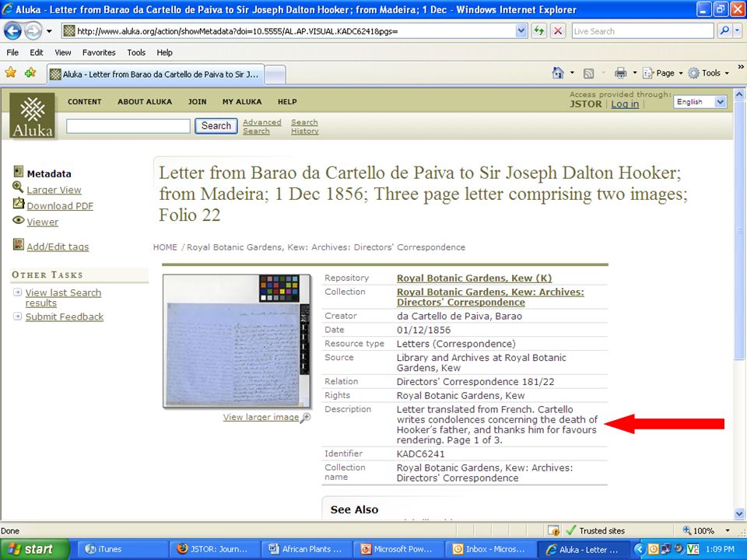
Task: Click the Log in link
Action: [x=625, y=103]
